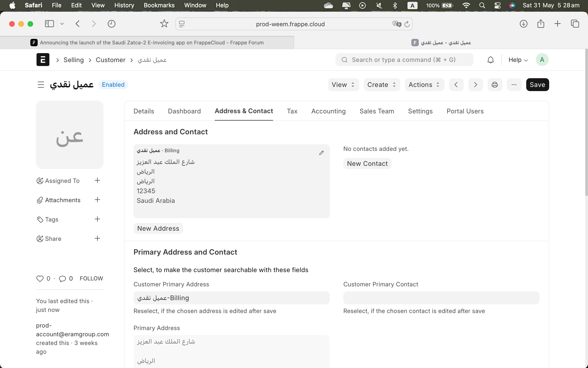Show Safari sidebar icon
Viewport: 588px width, 368px height.
(x=49, y=24)
